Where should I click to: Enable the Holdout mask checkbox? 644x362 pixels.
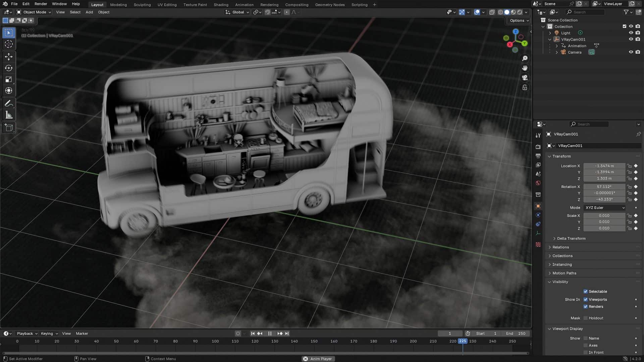pos(586,318)
